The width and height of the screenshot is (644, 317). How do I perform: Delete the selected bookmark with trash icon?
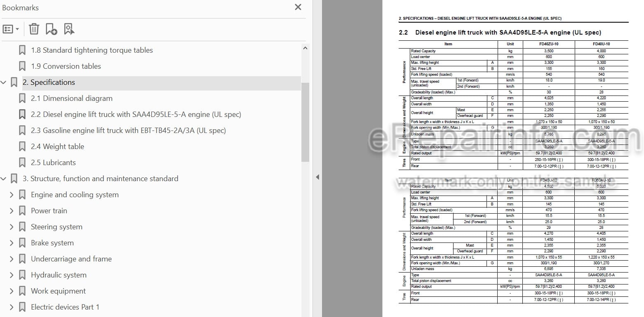coord(34,29)
